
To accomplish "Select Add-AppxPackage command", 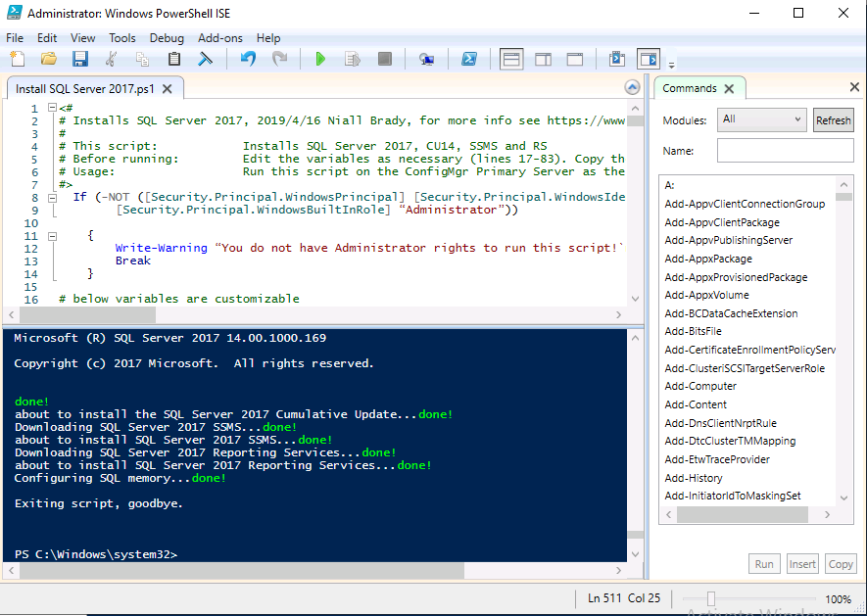I will point(708,259).
